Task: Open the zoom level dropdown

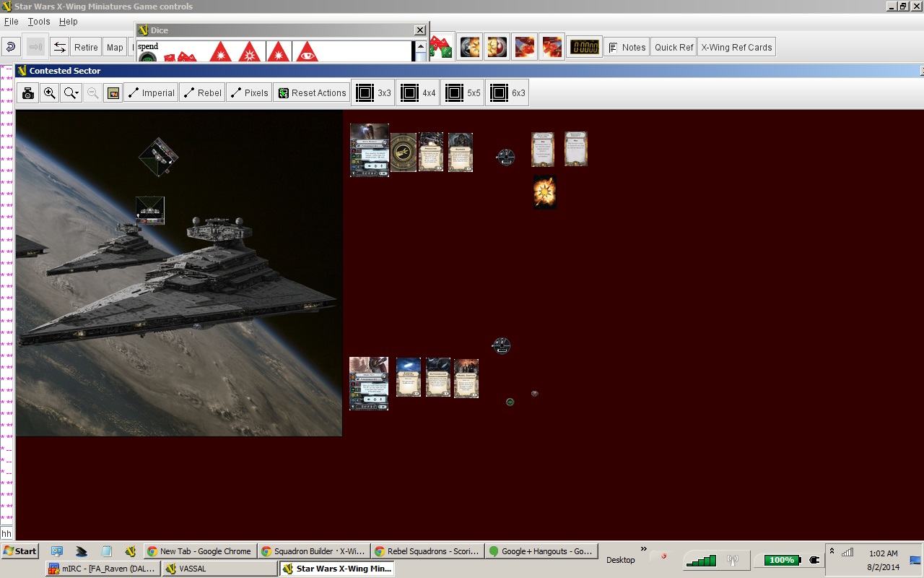Action: (71, 93)
